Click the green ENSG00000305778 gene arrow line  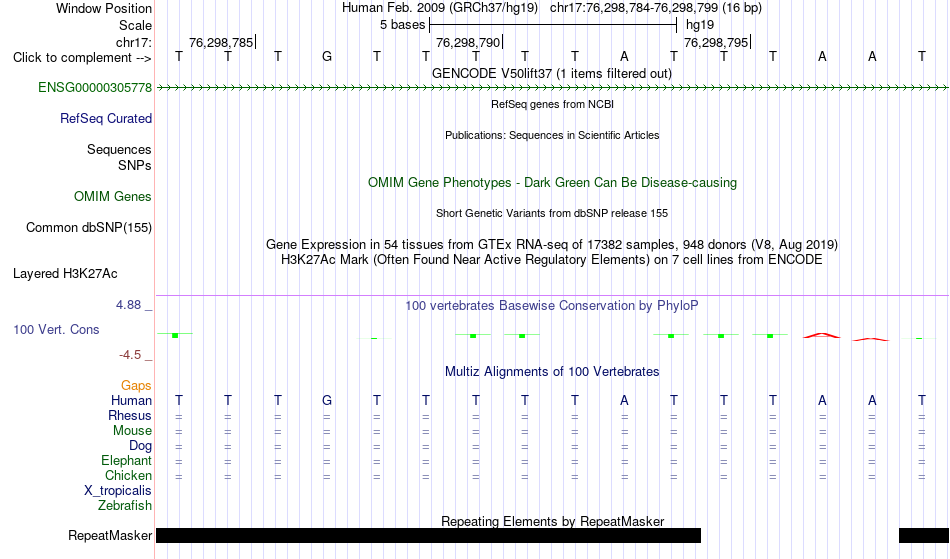(x=552, y=88)
